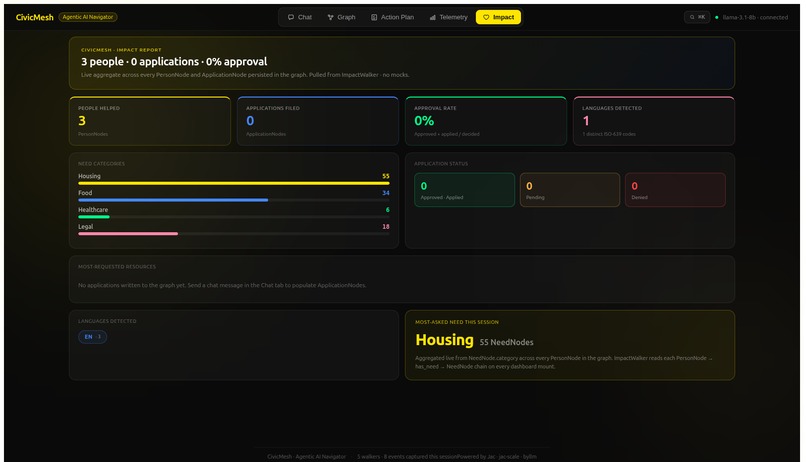Click the 'Need Categories' label
806x462 pixels.
pyautogui.click(x=101, y=163)
